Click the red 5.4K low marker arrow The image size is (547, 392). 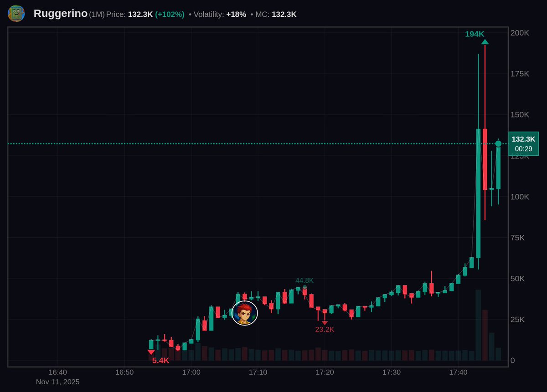(151, 352)
